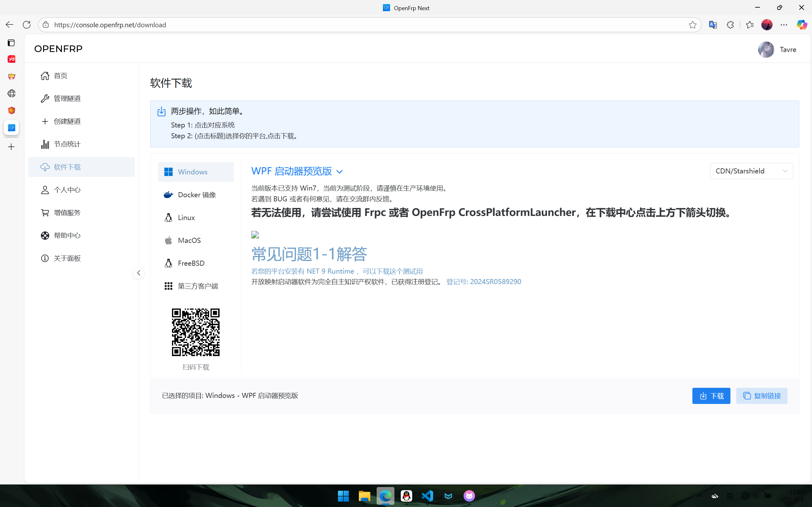Reload the page with the refresh icon
The image size is (812, 507).
[27, 24]
